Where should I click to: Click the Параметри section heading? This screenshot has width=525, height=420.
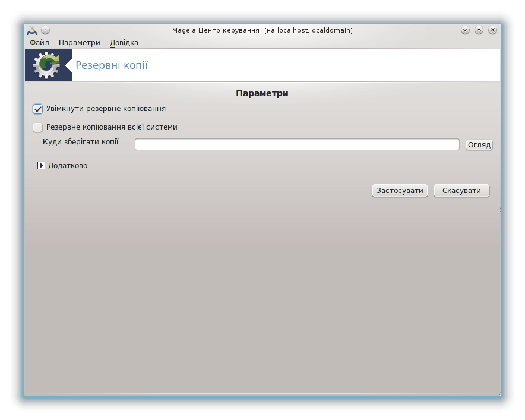point(262,93)
